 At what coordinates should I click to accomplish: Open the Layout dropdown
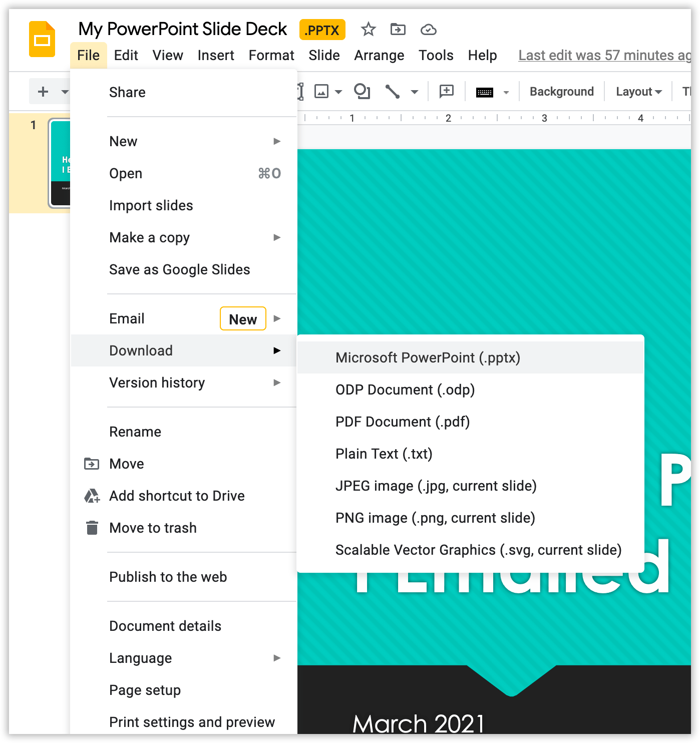639,92
